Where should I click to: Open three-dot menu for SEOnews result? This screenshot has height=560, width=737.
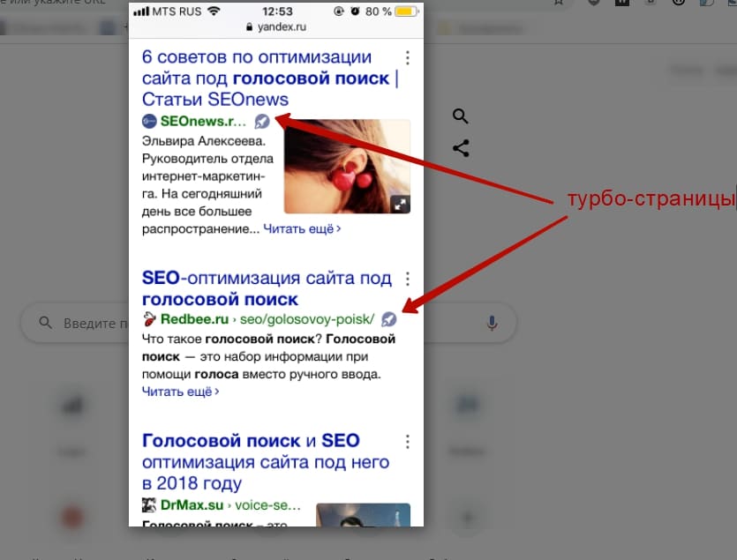[408, 58]
